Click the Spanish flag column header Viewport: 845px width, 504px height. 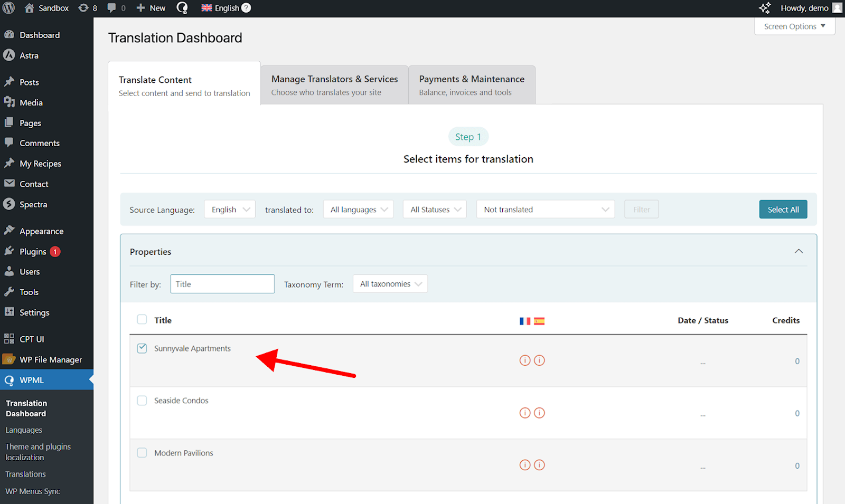[x=539, y=321]
